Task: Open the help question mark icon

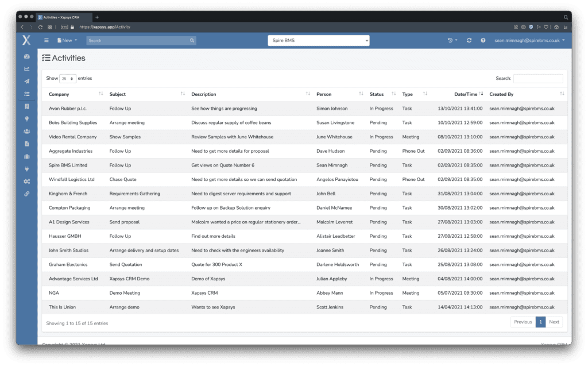Action: [483, 41]
